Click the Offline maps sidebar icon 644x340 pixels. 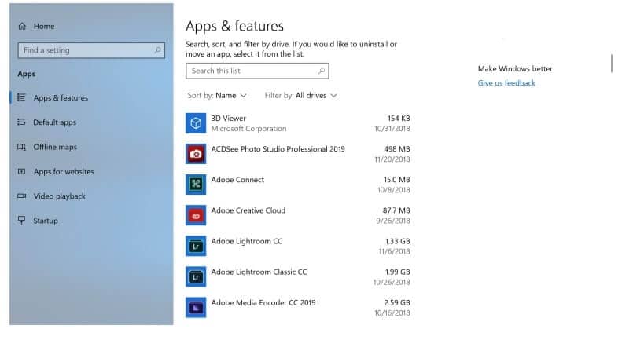[21, 147]
